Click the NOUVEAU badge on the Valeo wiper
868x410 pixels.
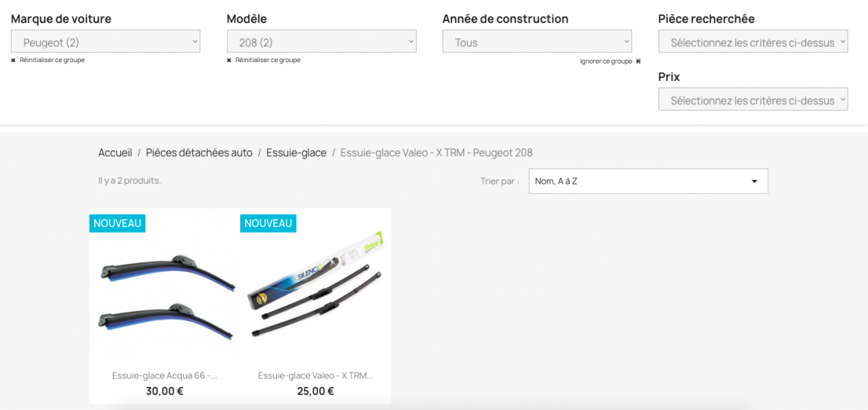[268, 223]
